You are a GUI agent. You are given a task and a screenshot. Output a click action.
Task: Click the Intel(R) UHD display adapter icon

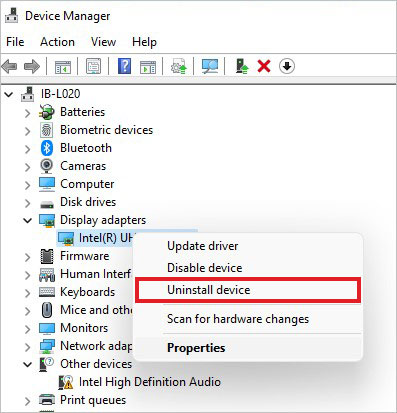pyautogui.click(x=66, y=238)
